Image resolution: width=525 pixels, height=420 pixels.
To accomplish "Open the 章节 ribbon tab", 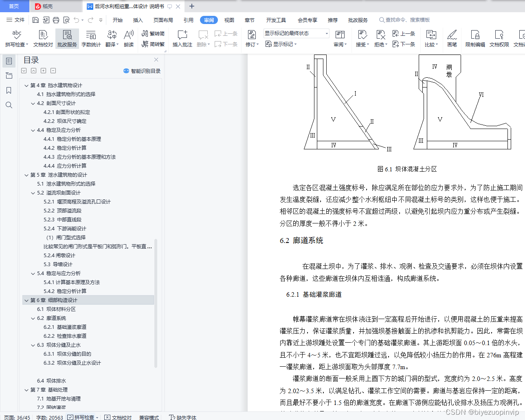I will (x=249, y=20).
